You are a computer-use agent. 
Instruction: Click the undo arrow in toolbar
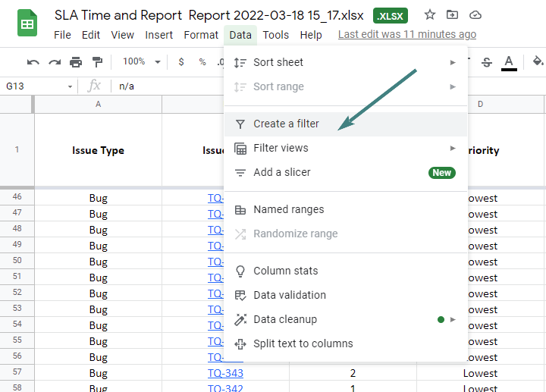(33, 62)
